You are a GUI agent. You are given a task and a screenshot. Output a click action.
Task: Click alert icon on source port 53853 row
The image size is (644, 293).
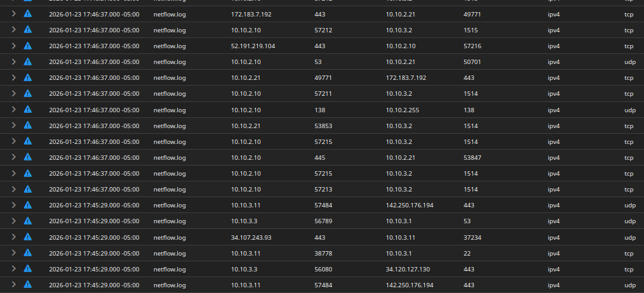(x=27, y=126)
